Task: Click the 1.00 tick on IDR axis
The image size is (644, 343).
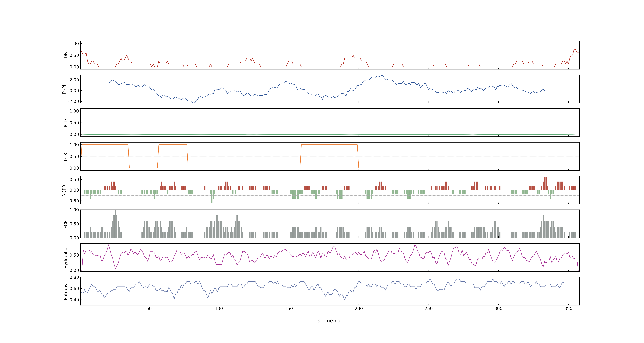Action: coord(74,44)
